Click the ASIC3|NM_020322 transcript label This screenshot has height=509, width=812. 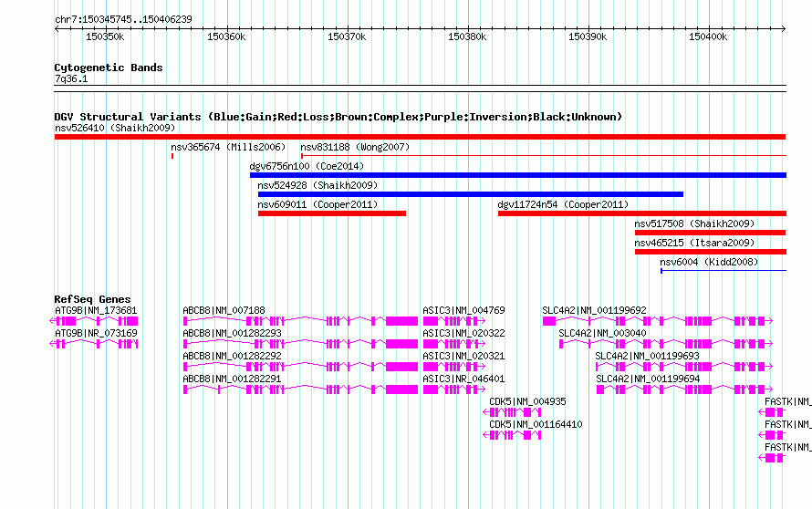464,333
